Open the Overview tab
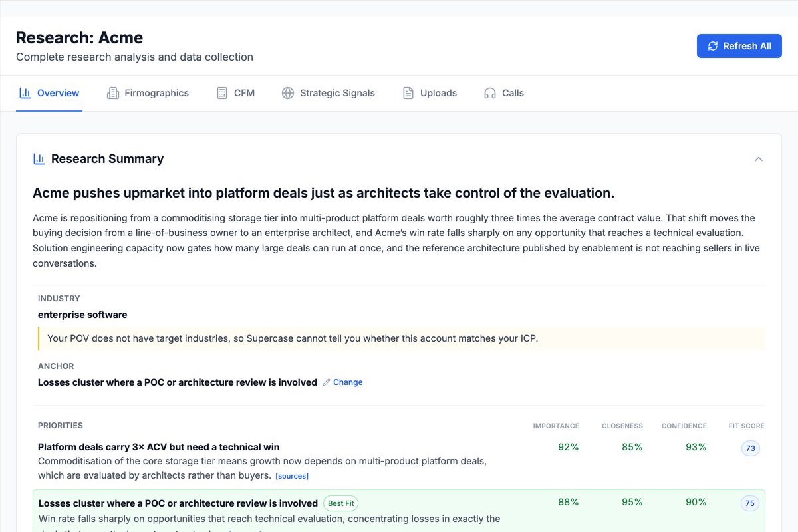 click(x=49, y=93)
